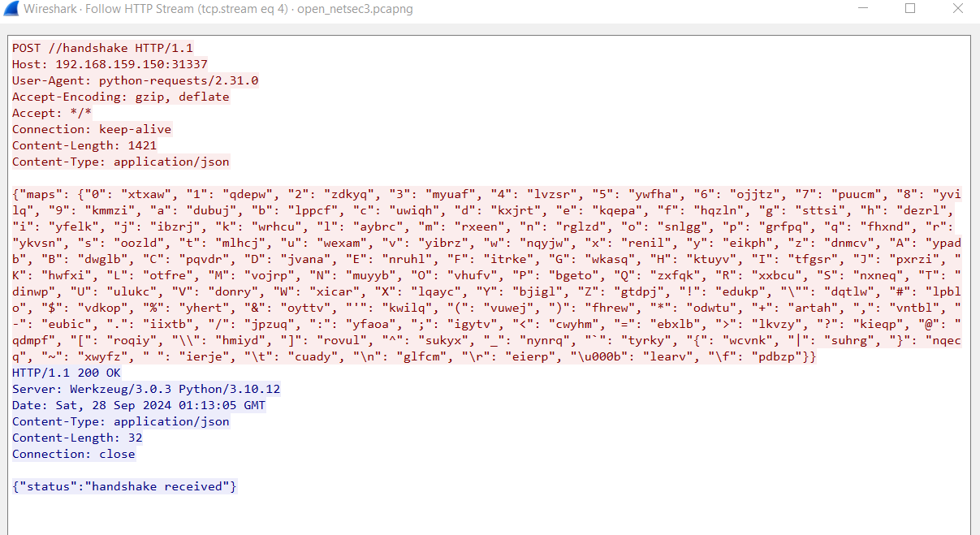The height and width of the screenshot is (535, 980).
Task: Click the Wireshark fin icon in title bar
Action: [12, 10]
